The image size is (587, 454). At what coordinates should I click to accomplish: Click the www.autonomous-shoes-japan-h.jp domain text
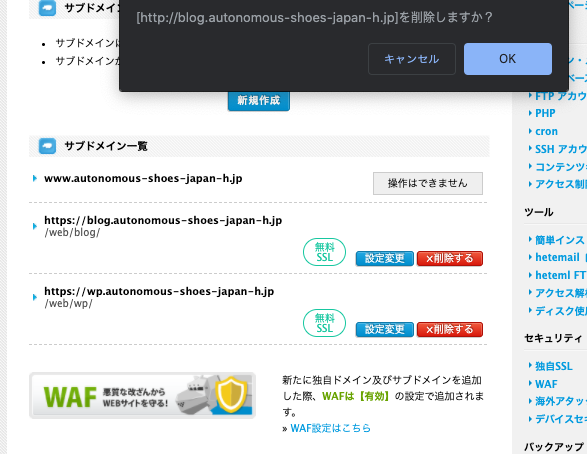143,179
